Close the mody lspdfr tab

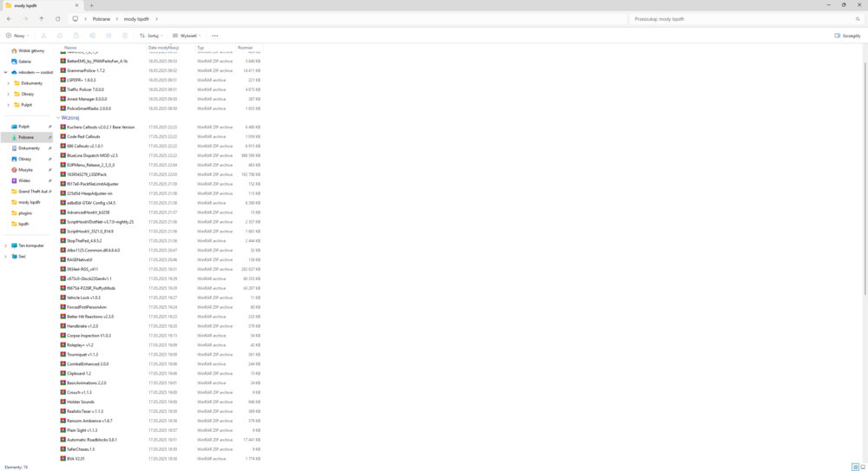coord(76,5)
